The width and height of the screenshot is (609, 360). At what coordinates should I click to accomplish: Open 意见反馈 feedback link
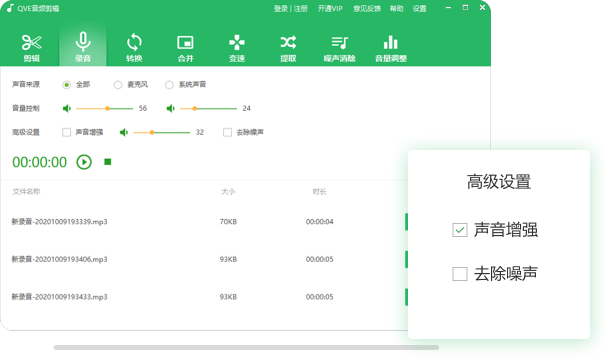click(x=367, y=9)
